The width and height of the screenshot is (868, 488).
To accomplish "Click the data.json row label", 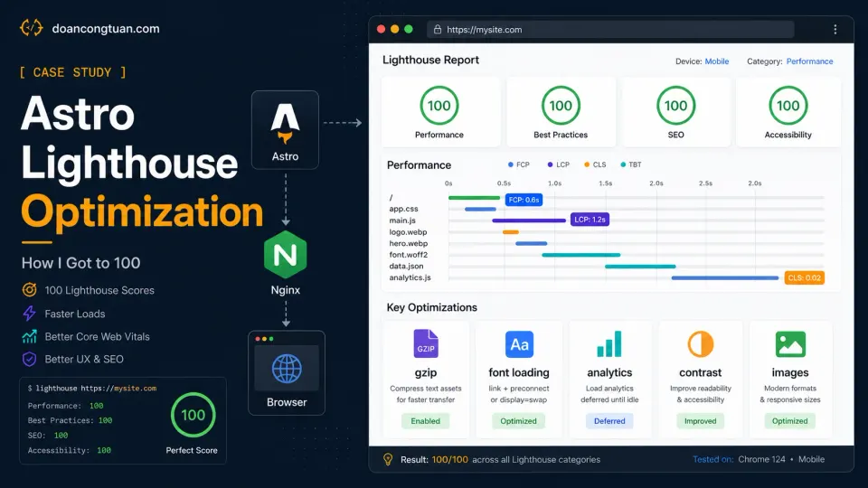I will coord(406,266).
